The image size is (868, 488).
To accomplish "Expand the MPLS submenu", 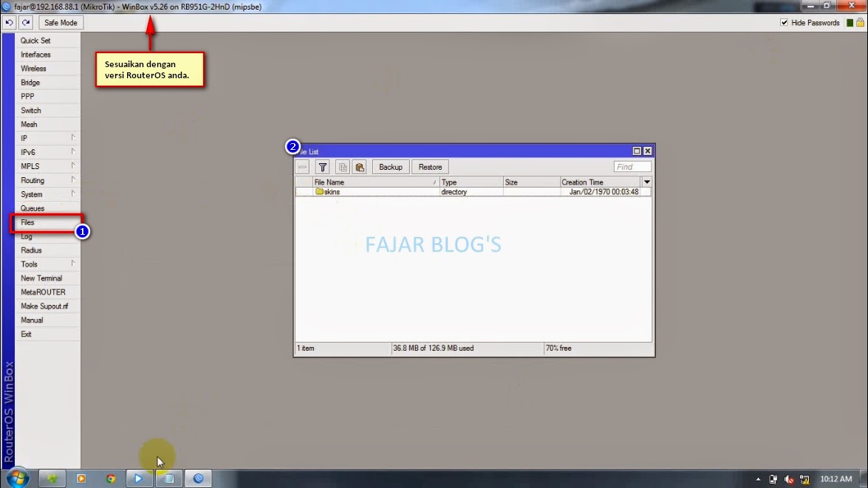I will click(x=47, y=166).
